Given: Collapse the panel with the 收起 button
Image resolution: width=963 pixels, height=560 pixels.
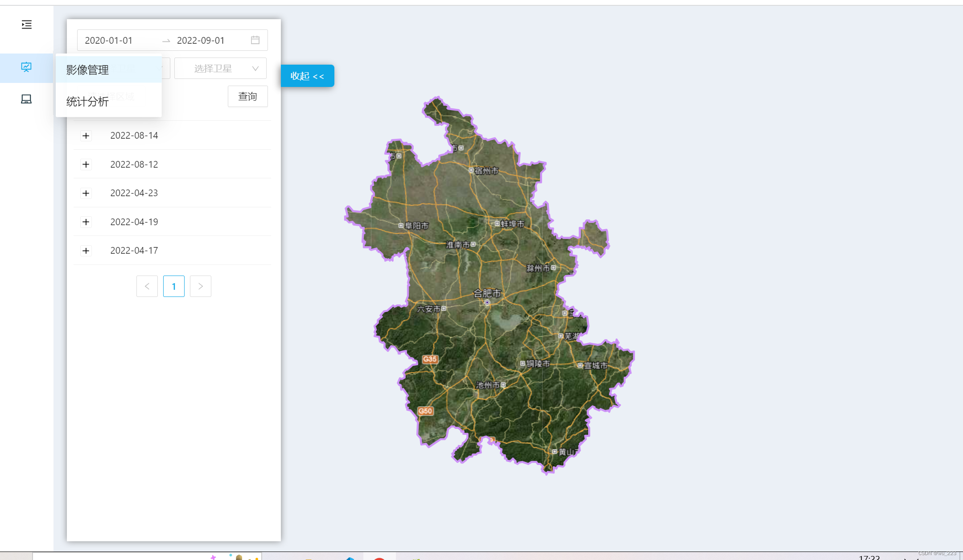Looking at the screenshot, I should [x=307, y=76].
